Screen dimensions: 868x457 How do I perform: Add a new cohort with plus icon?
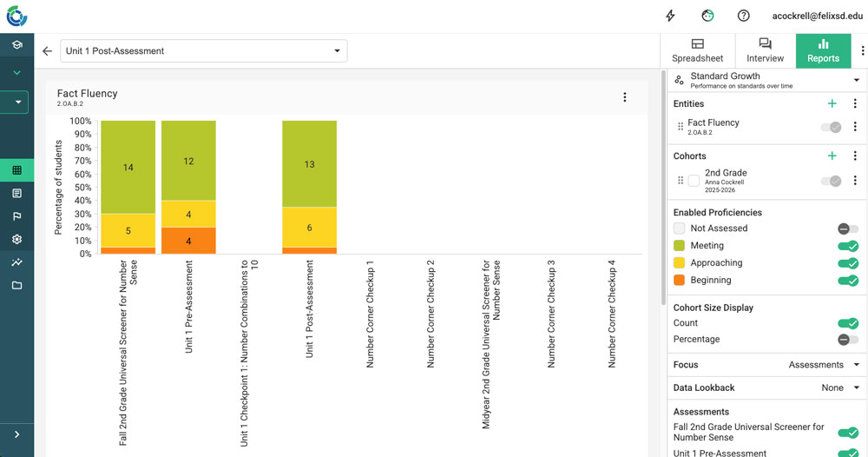point(832,156)
